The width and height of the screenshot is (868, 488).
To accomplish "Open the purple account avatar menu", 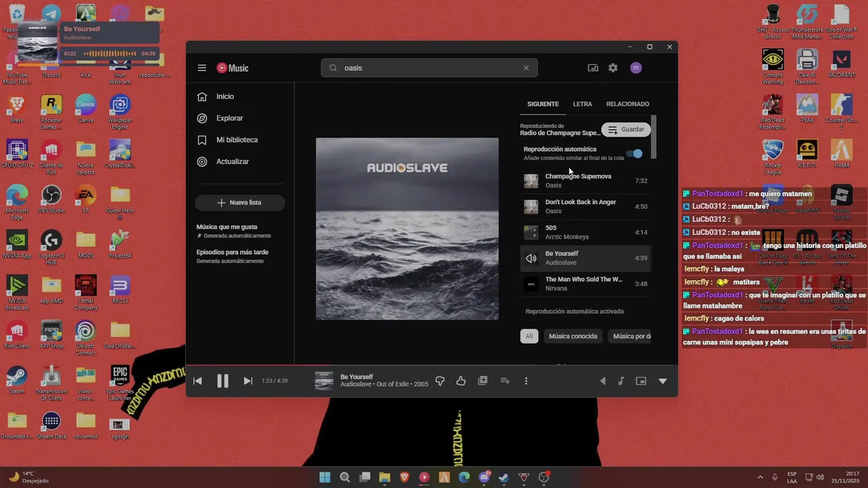I will pos(636,68).
